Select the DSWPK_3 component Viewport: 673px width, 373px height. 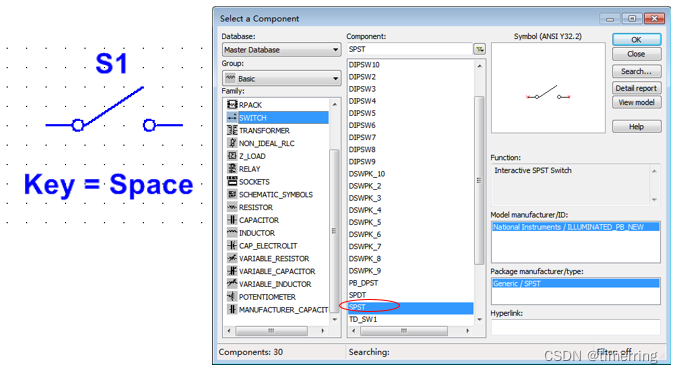pos(365,198)
